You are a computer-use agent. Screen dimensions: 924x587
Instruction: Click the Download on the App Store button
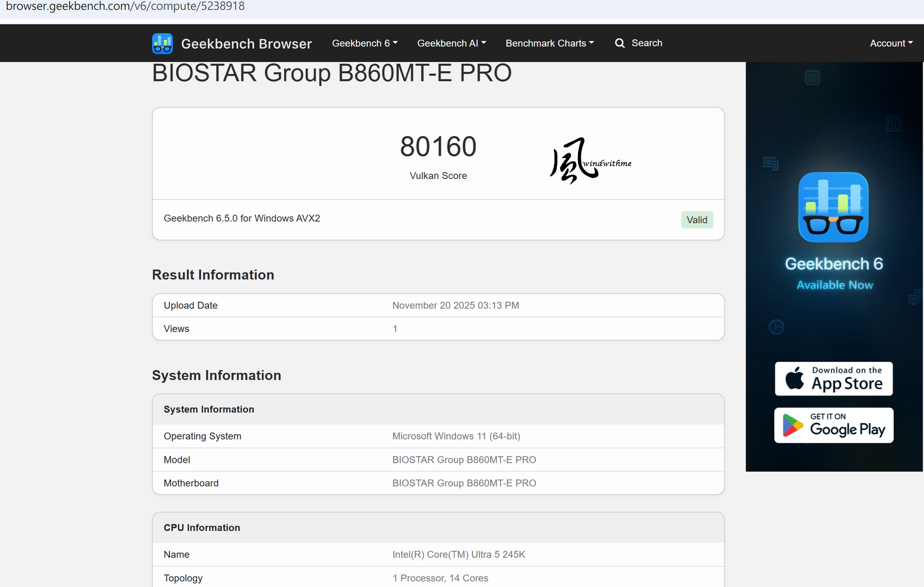point(834,378)
